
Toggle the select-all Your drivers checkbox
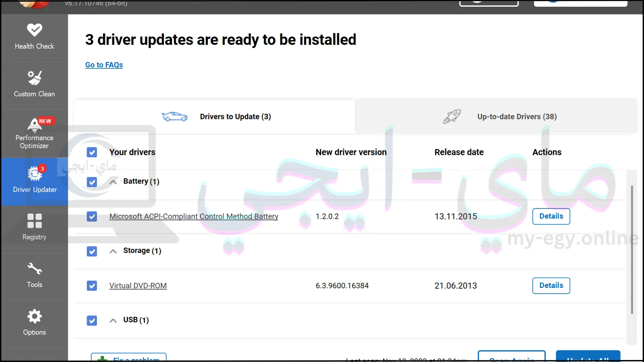(x=92, y=152)
